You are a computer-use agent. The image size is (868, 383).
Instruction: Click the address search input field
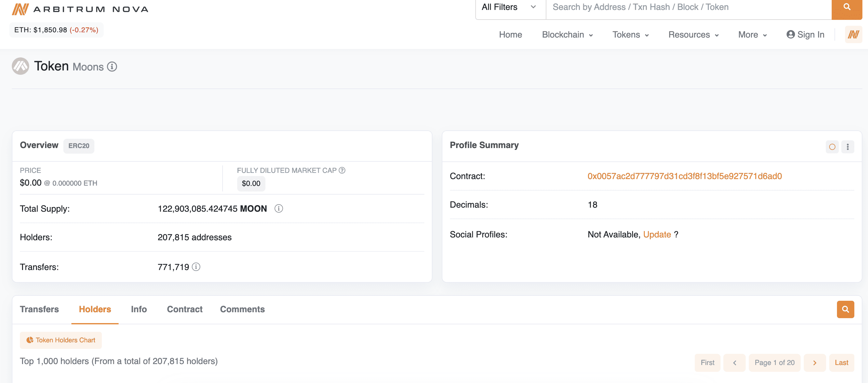tap(688, 7)
